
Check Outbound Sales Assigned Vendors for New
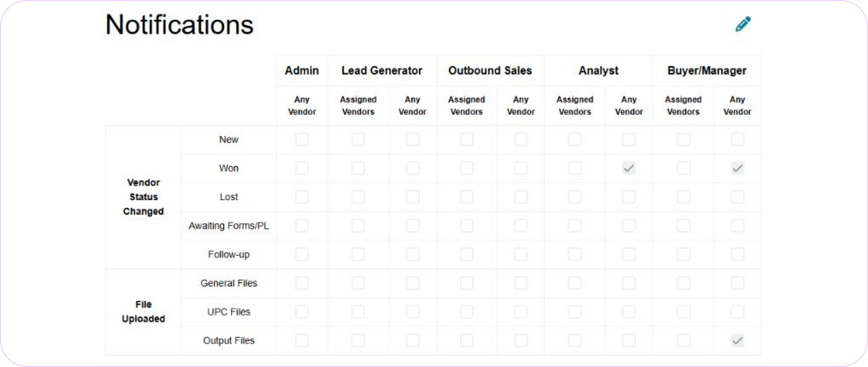[x=467, y=139]
